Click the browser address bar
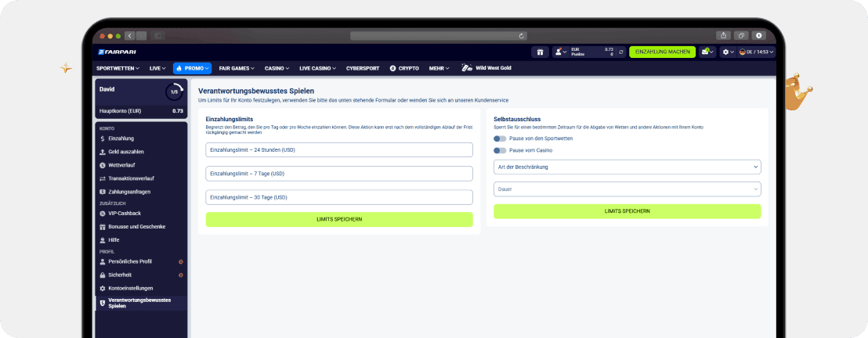The width and height of the screenshot is (868, 338). coord(439,36)
